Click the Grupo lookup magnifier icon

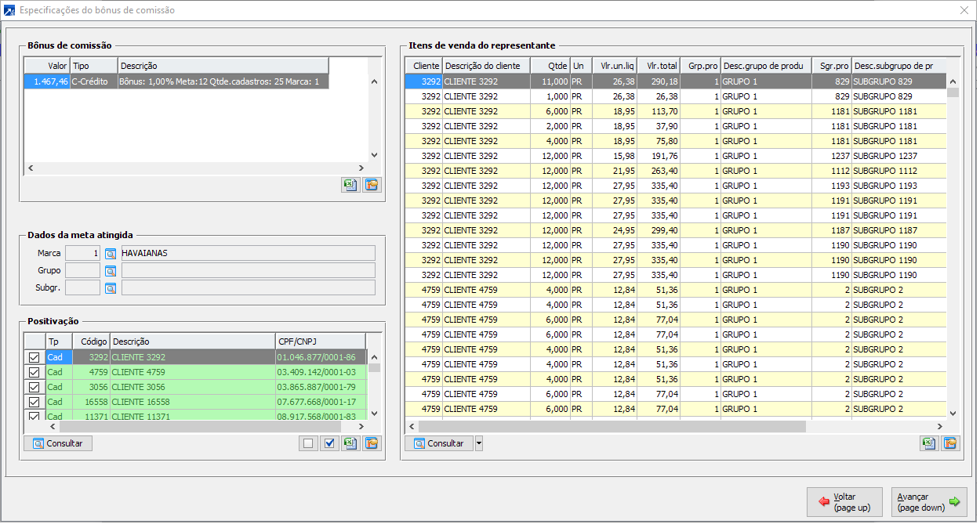click(x=111, y=271)
